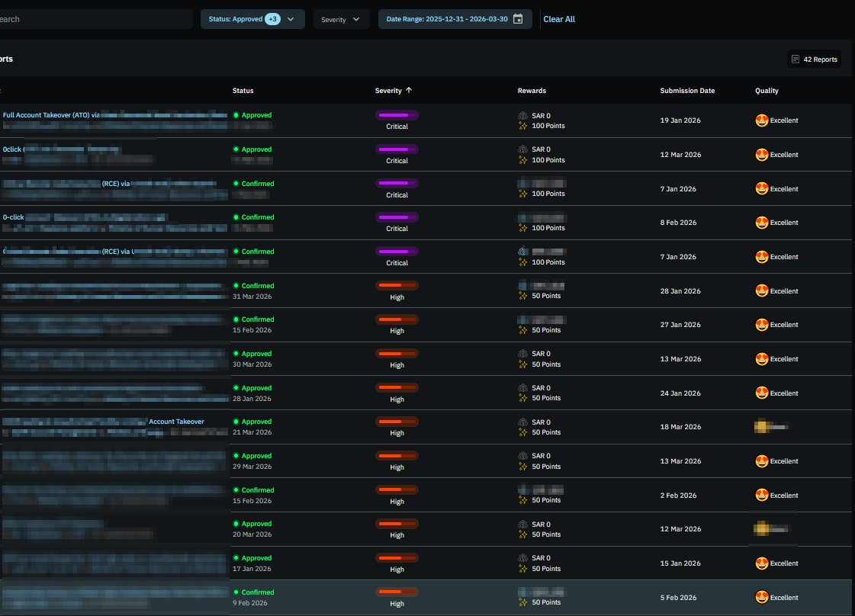Open the Date Range 2025-12-31 - 2026-03-30 picker
Image resolution: width=855 pixels, height=616 pixels.
(x=455, y=19)
